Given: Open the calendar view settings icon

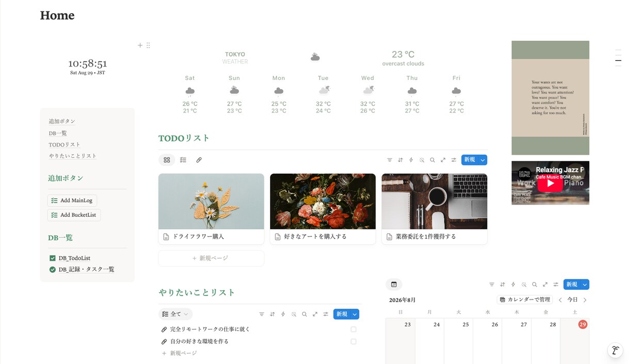Looking at the screenshot, I should point(556,285).
